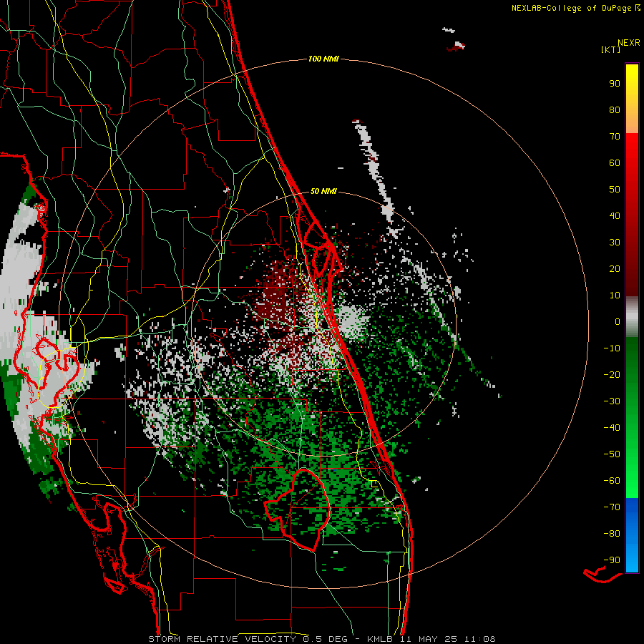Click the -60 value on the velocity scale
The width and height of the screenshot is (644, 644).
[612, 481]
